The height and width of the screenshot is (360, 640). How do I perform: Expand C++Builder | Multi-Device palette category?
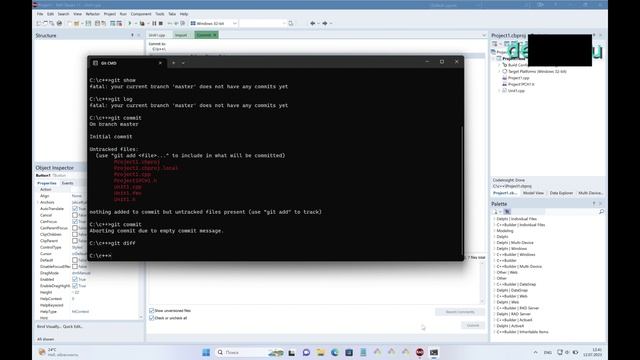(494, 267)
